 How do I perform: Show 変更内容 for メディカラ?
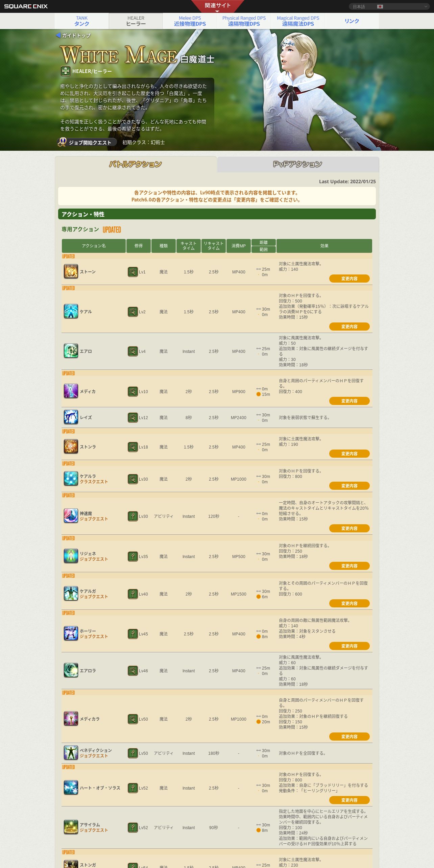(x=349, y=737)
